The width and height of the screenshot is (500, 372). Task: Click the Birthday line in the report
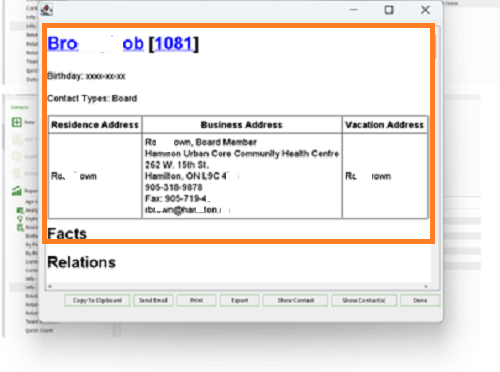click(86, 76)
